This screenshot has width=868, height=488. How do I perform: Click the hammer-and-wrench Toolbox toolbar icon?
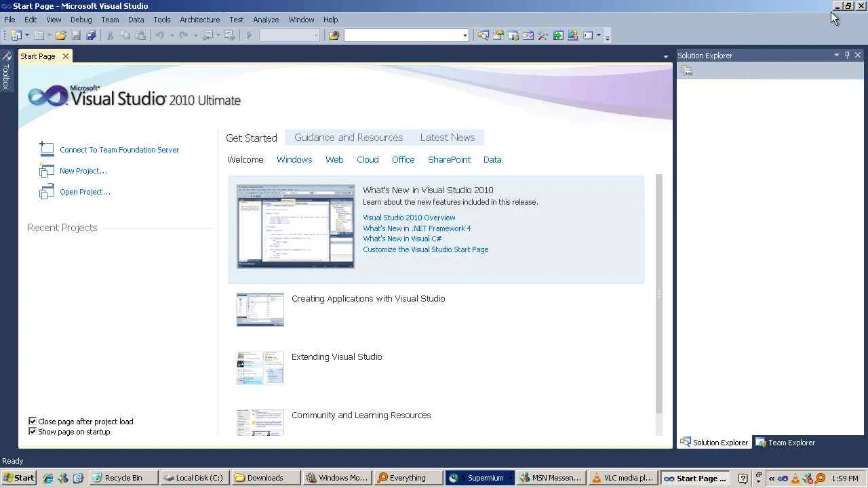pyautogui.click(x=543, y=35)
